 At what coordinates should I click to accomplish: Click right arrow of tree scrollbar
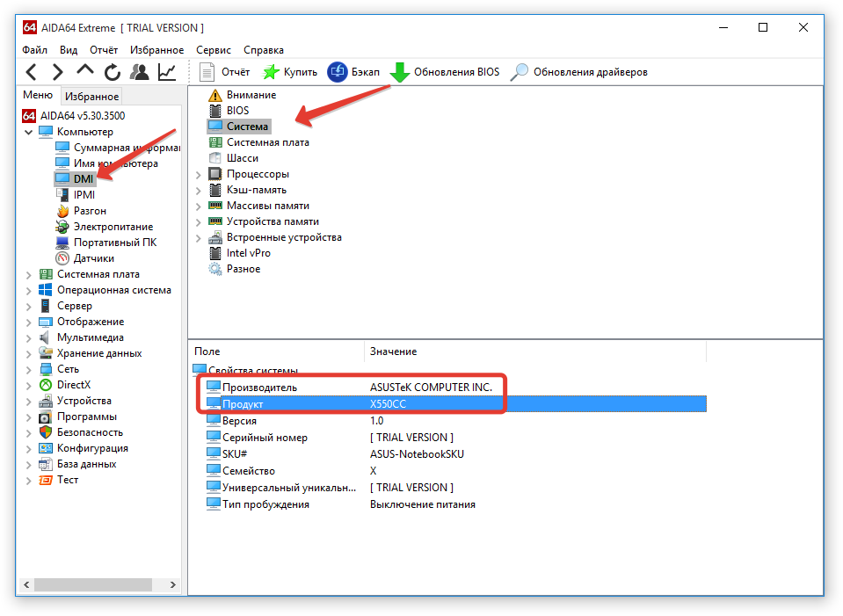coord(172,584)
